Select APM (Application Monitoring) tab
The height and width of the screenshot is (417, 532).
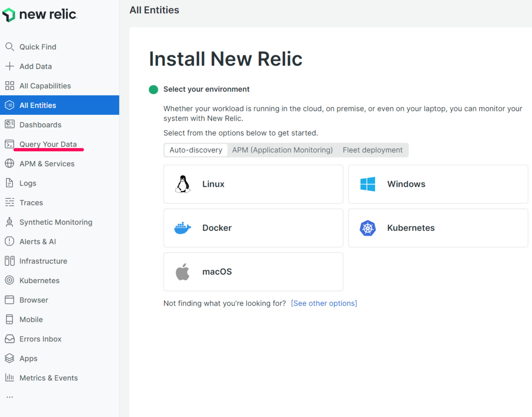[x=282, y=150]
